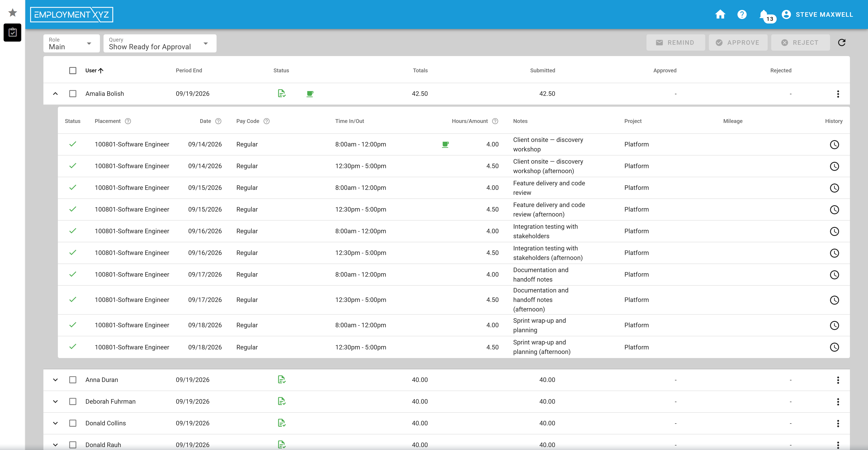Open the Query dropdown Show Ready for Approval
Viewport: 868px width, 450px height.
160,43
